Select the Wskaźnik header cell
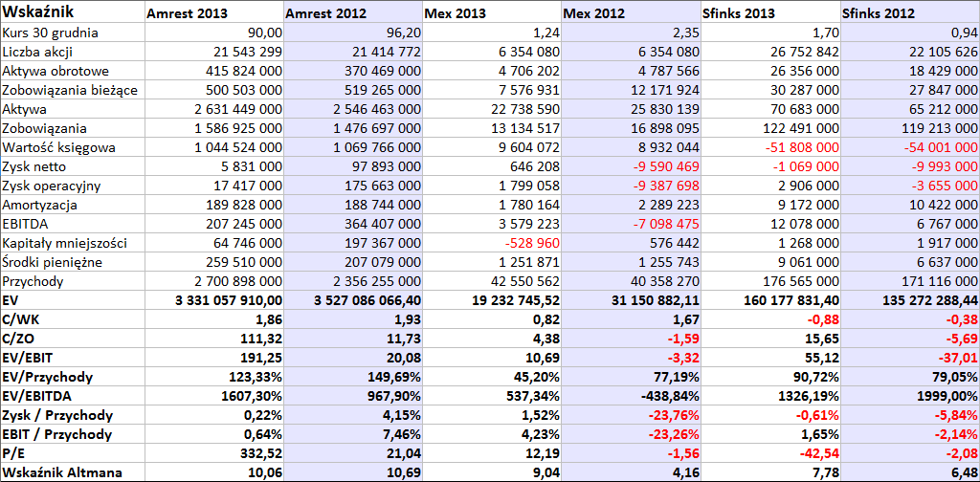 click(x=73, y=11)
